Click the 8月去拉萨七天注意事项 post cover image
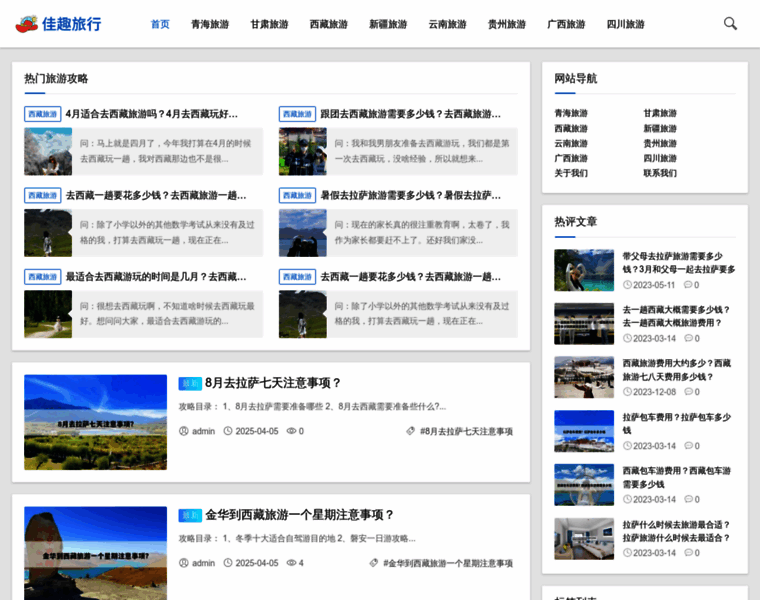760x600 pixels. coord(95,422)
